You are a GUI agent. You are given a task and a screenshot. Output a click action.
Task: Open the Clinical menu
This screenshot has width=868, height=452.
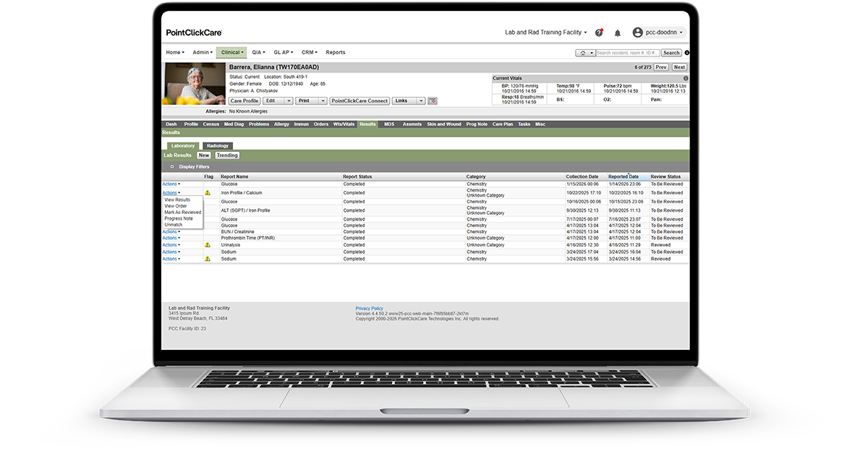click(232, 52)
